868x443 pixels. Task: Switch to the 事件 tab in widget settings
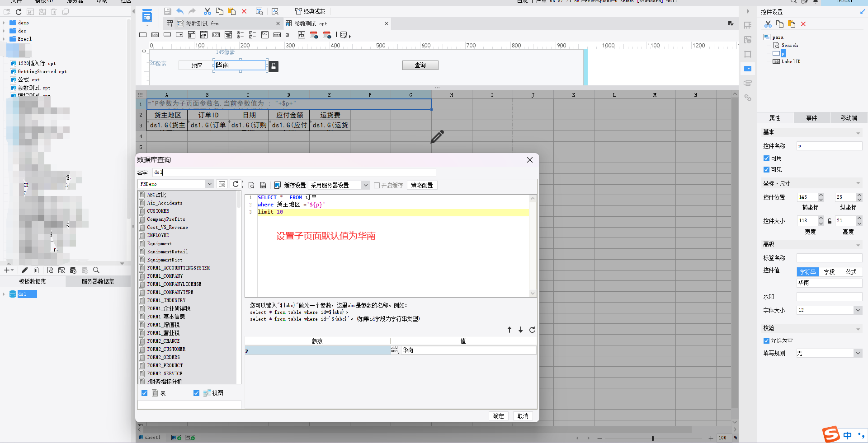811,118
